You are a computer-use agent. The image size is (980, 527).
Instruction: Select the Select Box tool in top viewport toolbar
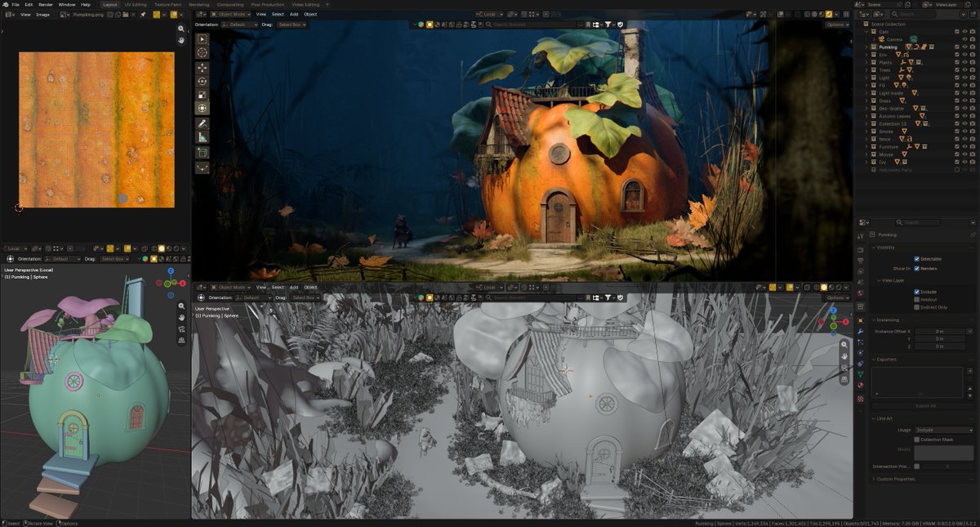(x=202, y=38)
